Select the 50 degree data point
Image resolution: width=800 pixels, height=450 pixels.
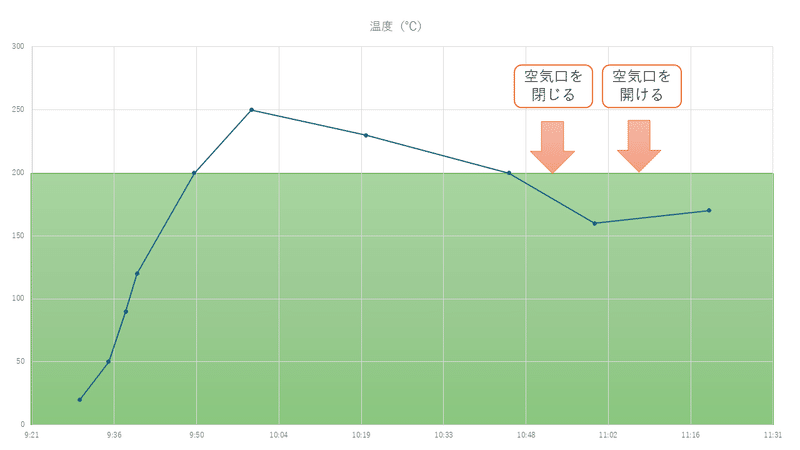(x=108, y=361)
